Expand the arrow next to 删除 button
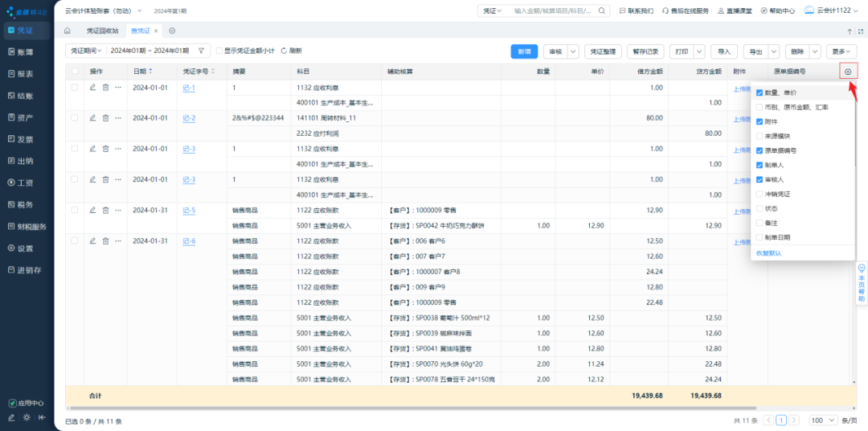Viewport: 868px width, 431px height. [x=815, y=51]
